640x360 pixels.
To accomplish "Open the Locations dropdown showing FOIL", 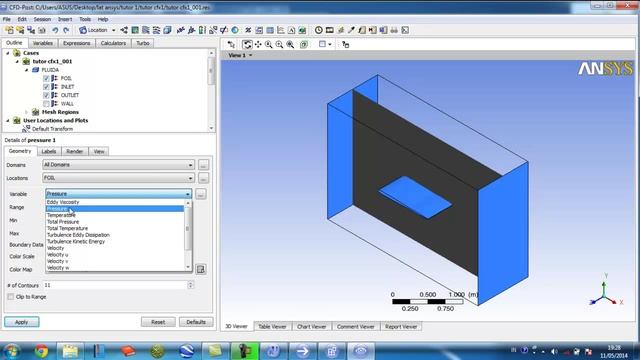I will pos(118,178).
